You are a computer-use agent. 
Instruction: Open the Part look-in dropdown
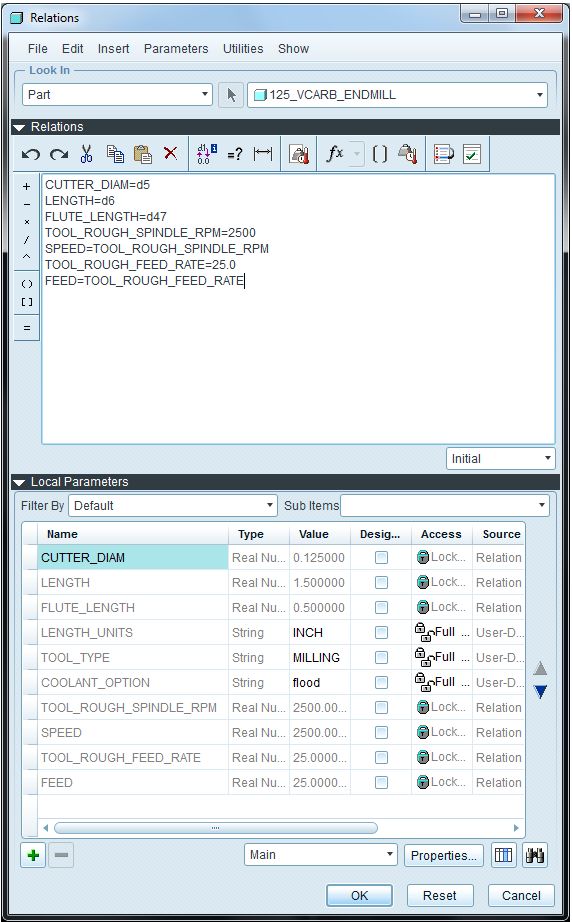[117, 95]
